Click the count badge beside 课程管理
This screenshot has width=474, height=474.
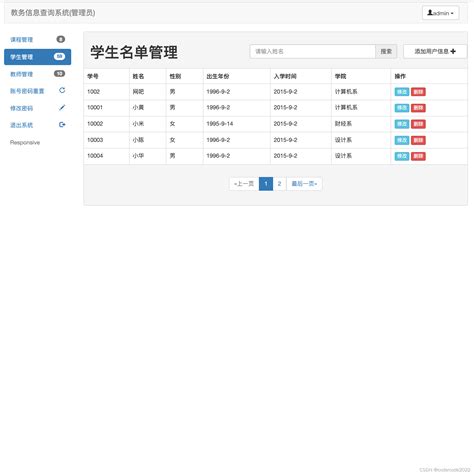click(x=61, y=39)
